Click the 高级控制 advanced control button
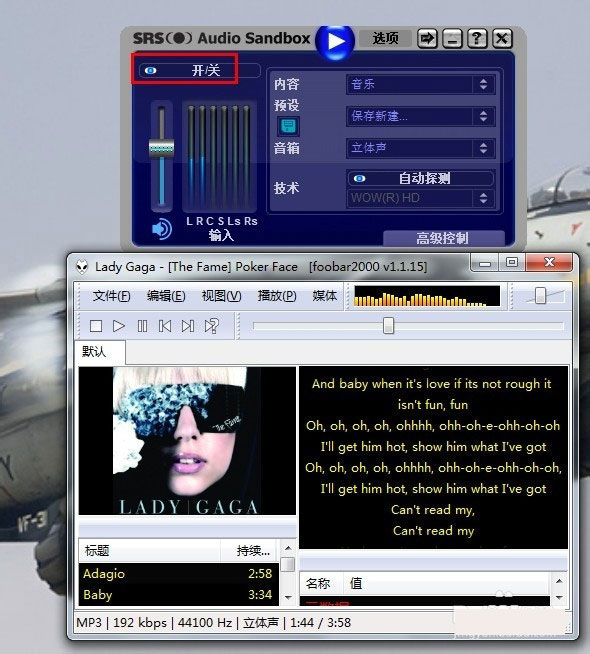 pos(443,238)
